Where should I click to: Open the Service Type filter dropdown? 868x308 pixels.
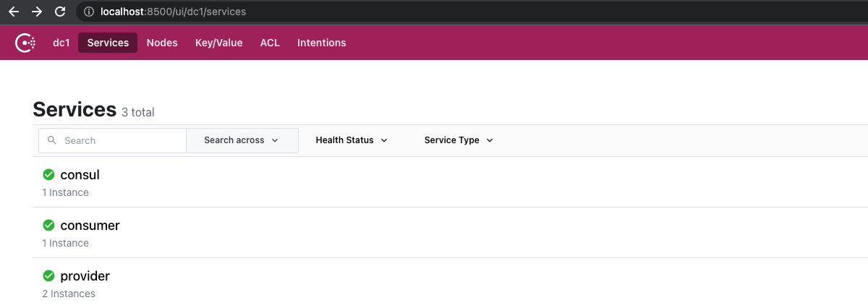[459, 140]
